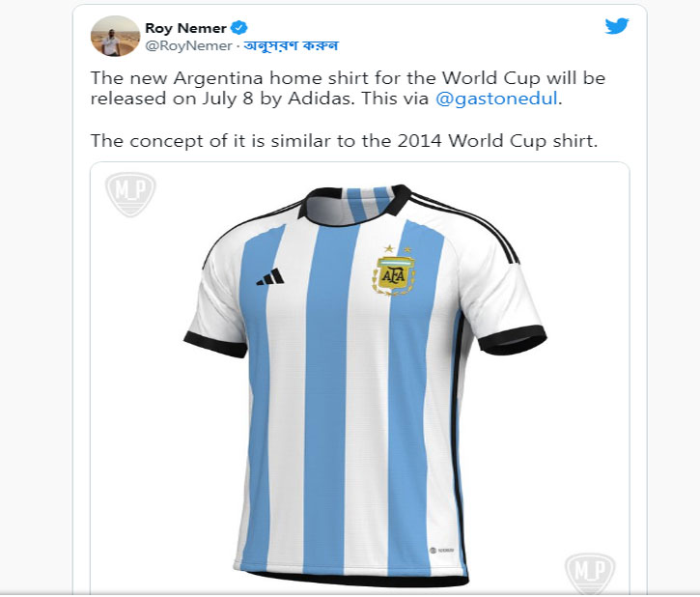
Task: Click the jersey's right black sleeve cuff
Action: click(x=513, y=340)
